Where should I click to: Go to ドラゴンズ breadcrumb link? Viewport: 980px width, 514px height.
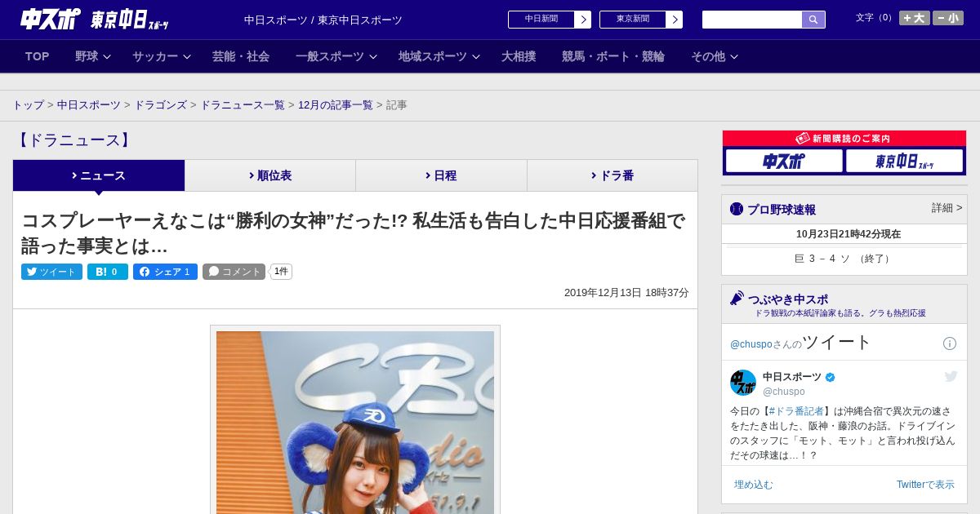[x=161, y=105]
